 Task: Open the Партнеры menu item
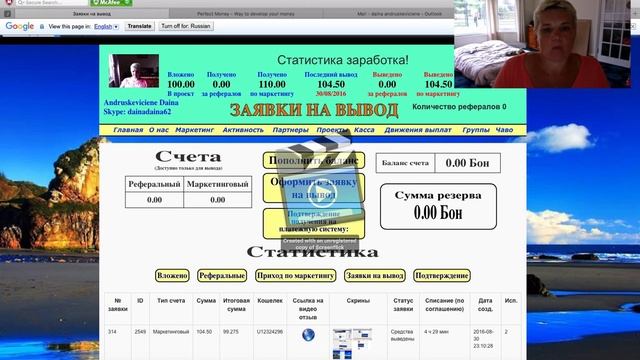pyautogui.click(x=290, y=130)
